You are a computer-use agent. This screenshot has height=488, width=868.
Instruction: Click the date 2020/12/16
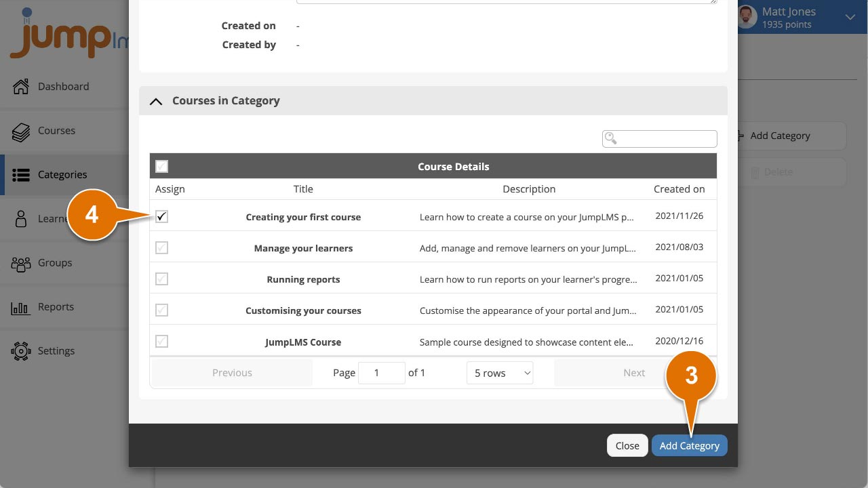[679, 341]
